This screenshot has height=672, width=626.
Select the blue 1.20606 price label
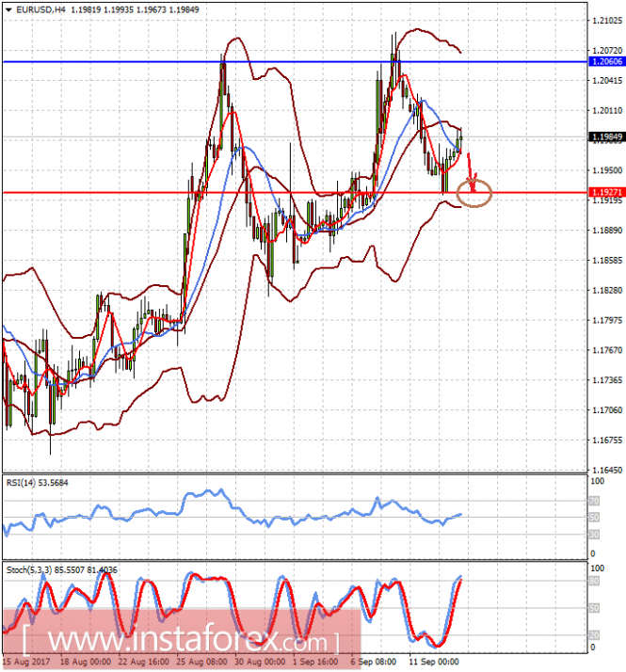click(607, 62)
